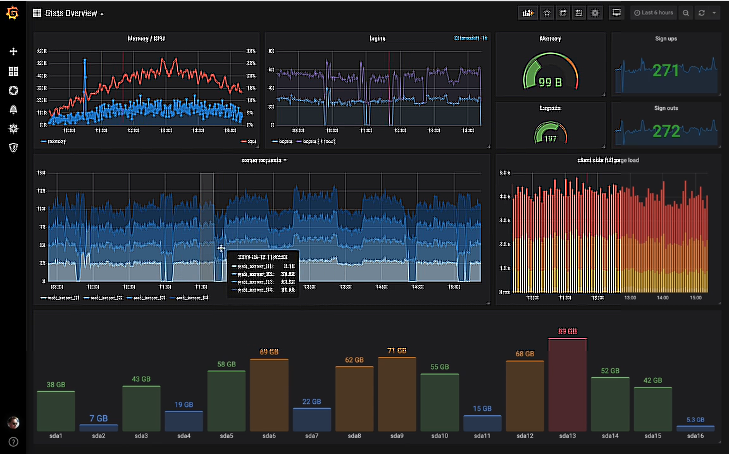Screen dimensions: 729x454
Task: Star this dashboard as favorite
Action: [x=547, y=13]
